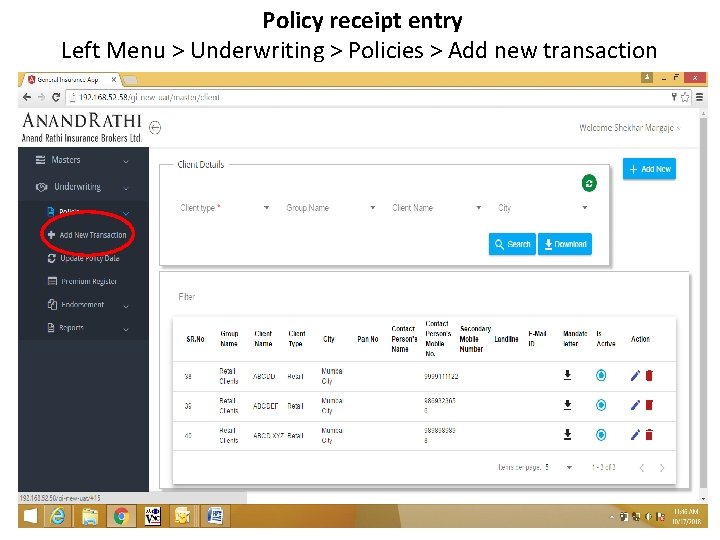Image resolution: width=720 pixels, height=540 pixels.
Task: Select Add New Transaction in the sidebar
Action: pos(87,235)
